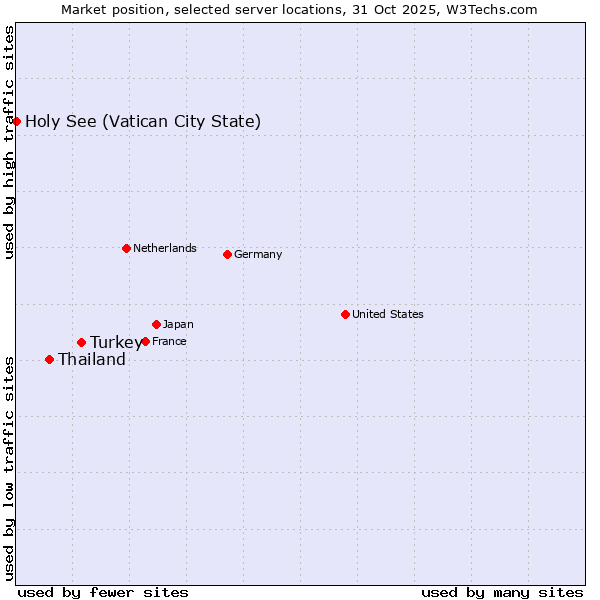
Task: Select the Germany text label
Action: 258,254
